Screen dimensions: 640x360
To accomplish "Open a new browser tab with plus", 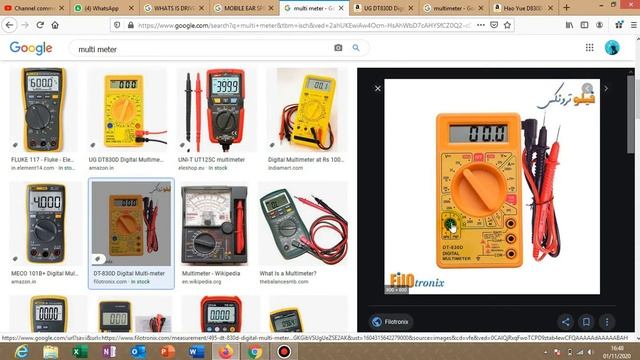I will coord(566,8).
